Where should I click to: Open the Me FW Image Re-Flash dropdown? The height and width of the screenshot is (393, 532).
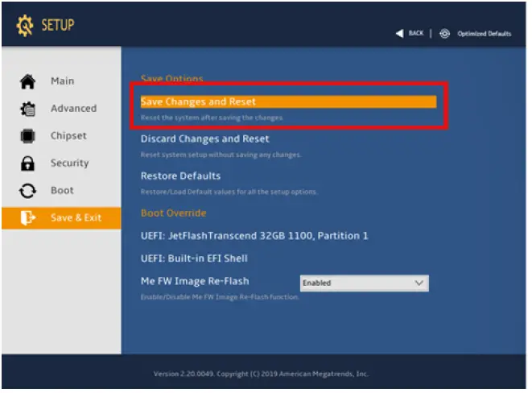364,283
